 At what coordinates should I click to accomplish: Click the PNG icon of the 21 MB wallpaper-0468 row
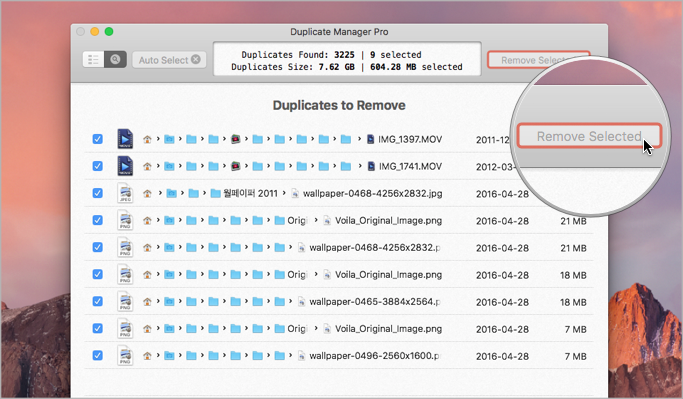coord(125,247)
